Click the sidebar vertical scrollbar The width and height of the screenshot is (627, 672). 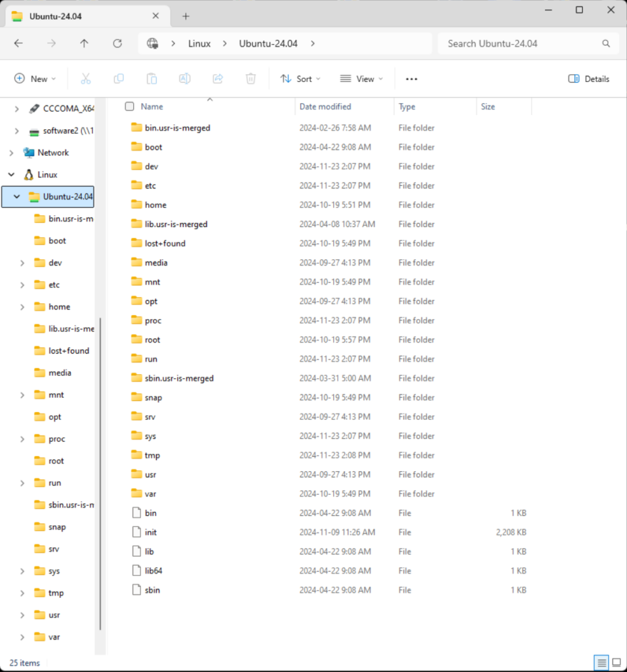coord(100,474)
